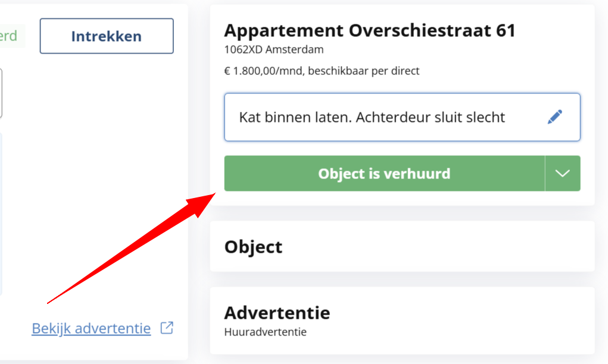Click the Appartement Overschiestraat 61 heading

click(369, 31)
